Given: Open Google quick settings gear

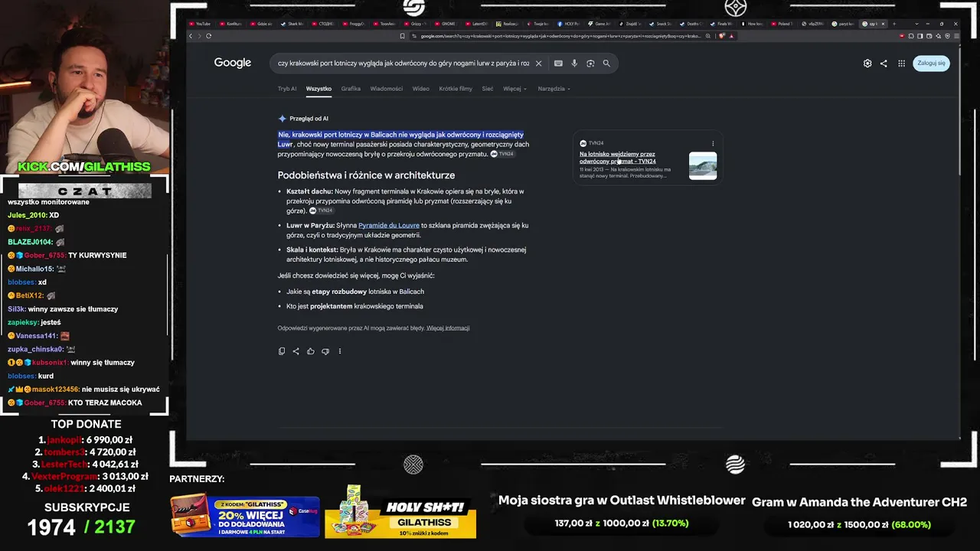Looking at the screenshot, I should tap(867, 64).
